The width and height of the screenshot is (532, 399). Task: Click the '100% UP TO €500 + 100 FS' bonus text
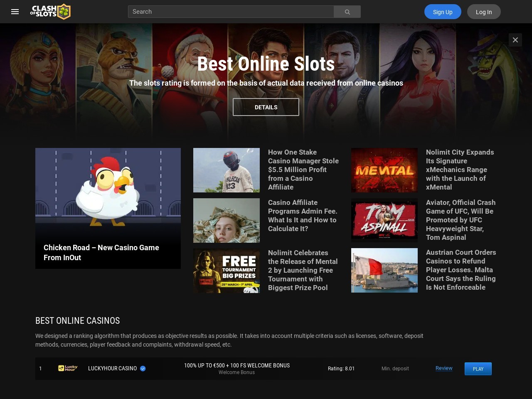(237, 365)
